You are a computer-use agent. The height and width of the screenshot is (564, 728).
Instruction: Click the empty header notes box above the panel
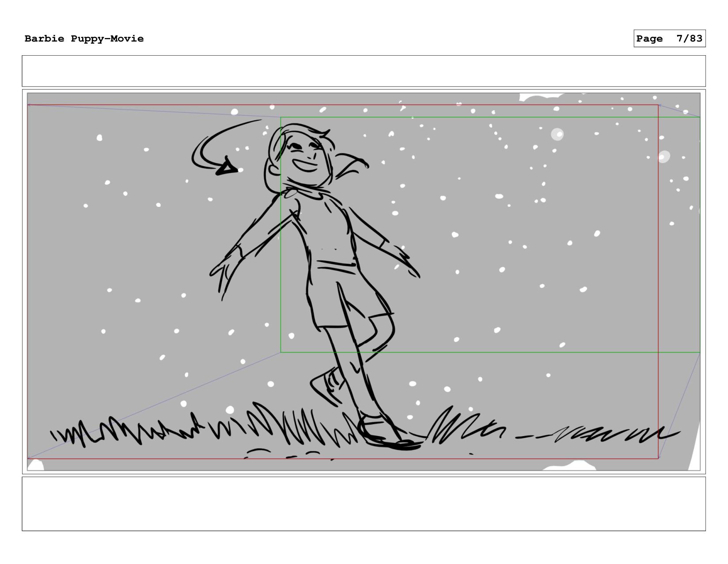click(364, 71)
